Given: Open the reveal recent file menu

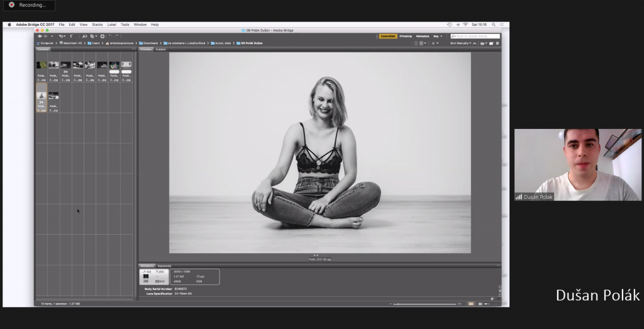Looking at the screenshot, I should coord(62,36).
